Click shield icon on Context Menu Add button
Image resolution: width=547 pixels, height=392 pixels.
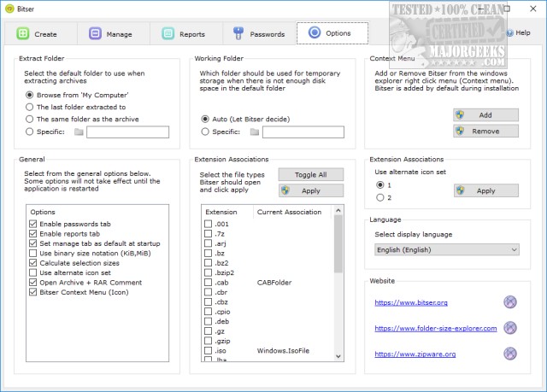(460, 114)
